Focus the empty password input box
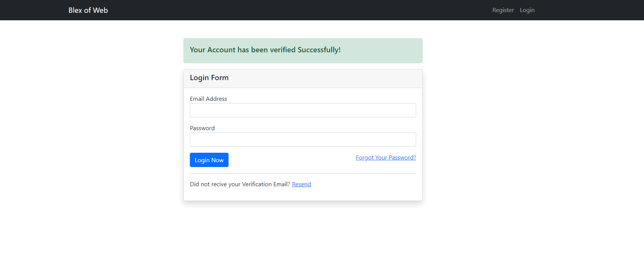The image size is (644, 269). [303, 139]
